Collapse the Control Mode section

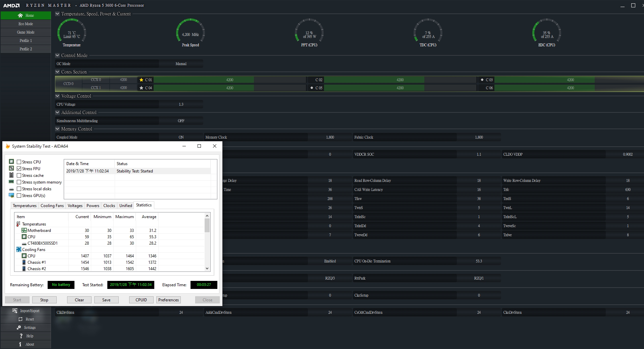(57, 55)
